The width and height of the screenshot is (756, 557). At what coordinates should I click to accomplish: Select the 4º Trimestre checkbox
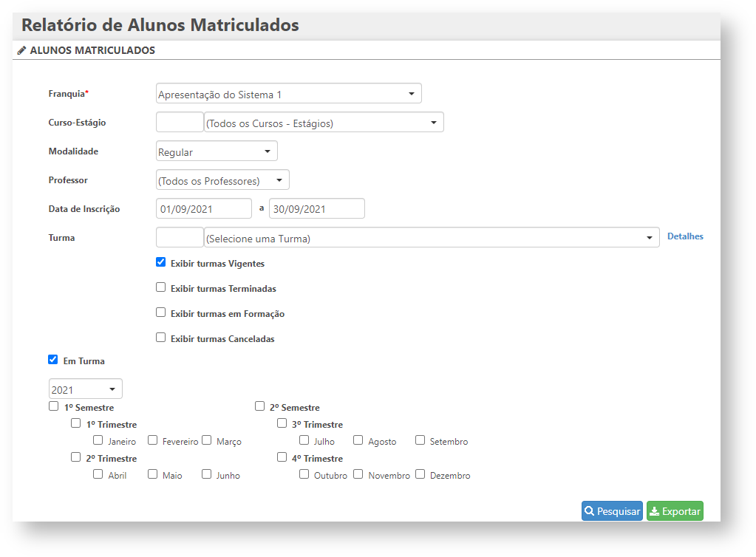tap(282, 457)
